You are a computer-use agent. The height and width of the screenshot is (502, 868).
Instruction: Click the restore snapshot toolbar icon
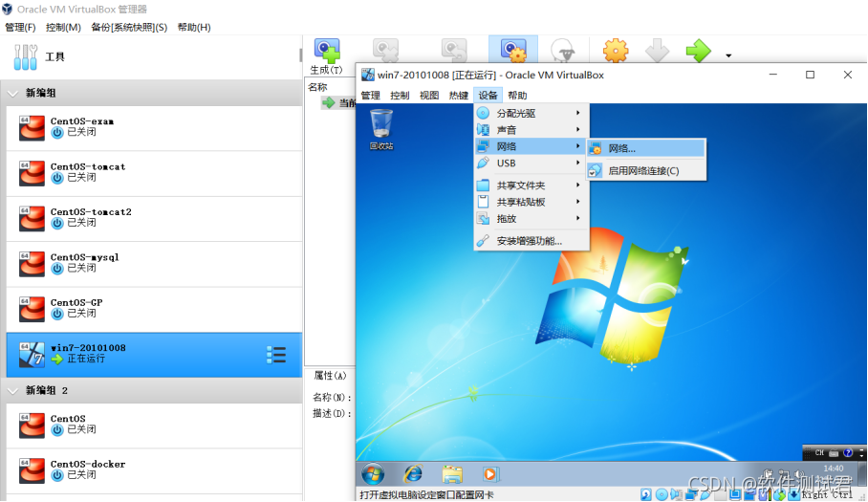454,51
